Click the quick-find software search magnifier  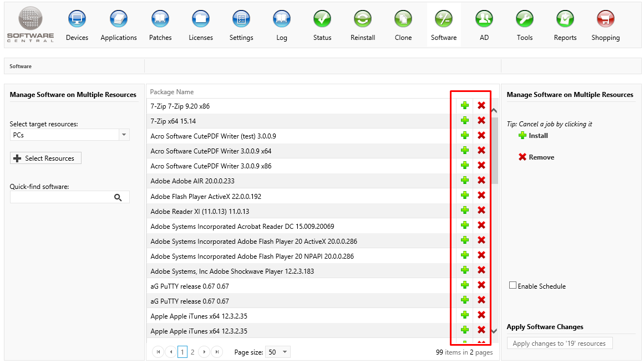click(118, 197)
